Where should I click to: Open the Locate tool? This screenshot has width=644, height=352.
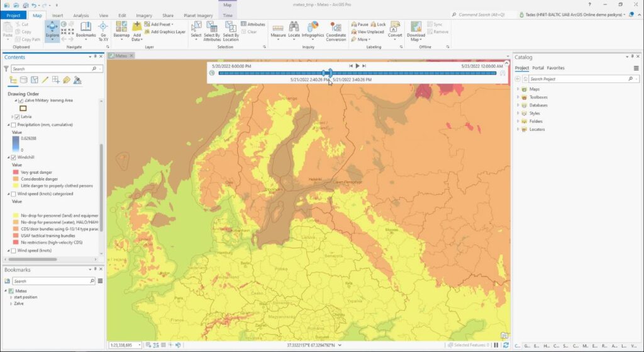[x=294, y=28]
